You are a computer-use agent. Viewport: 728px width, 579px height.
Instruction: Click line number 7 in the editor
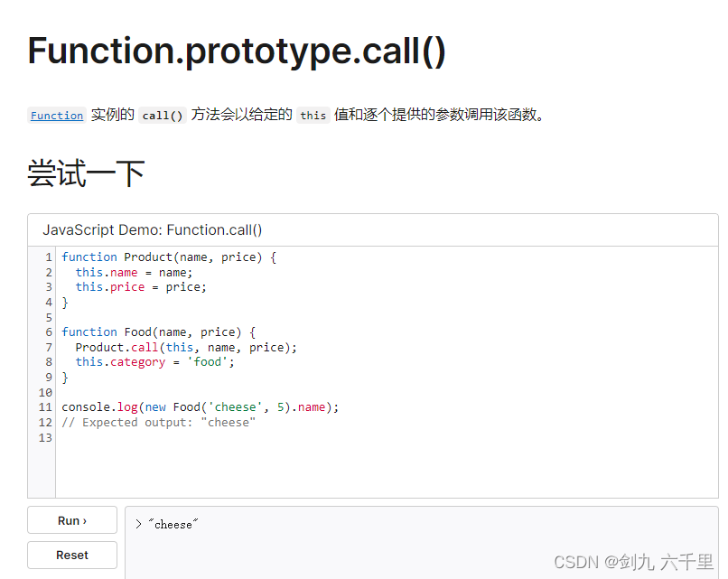48,347
